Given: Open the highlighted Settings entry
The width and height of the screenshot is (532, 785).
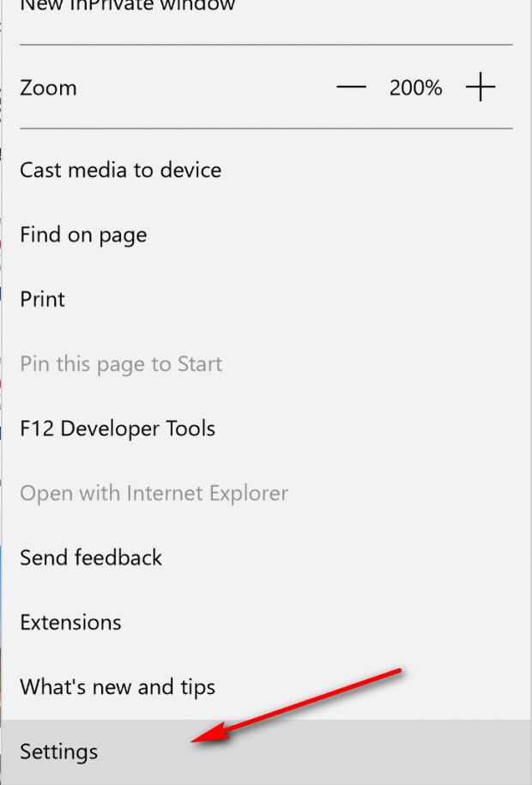Looking at the screenshot, I should (x=266, y=752).
